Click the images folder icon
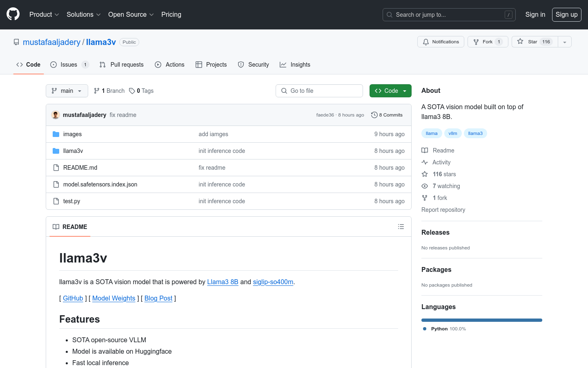 [x=56, y=134]
